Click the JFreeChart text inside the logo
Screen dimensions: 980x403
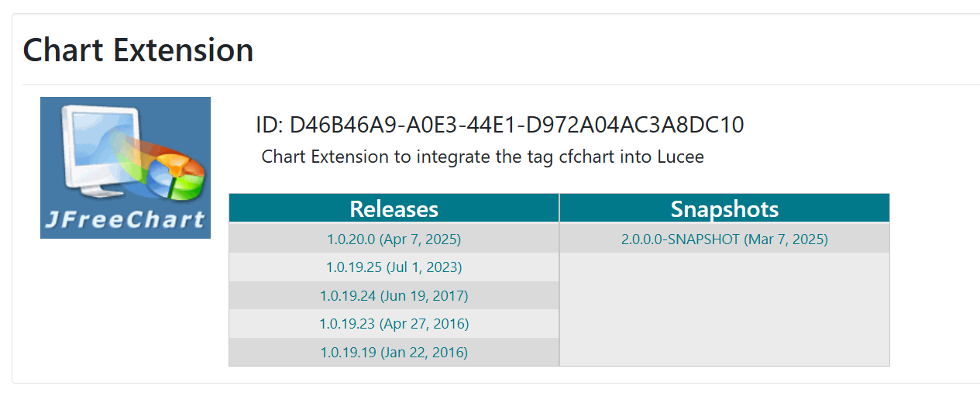click(125, 220)
